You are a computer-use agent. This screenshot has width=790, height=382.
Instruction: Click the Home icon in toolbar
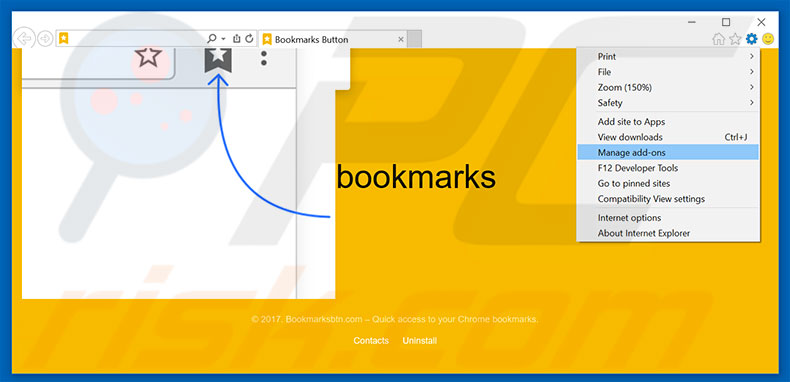point(718,39)
